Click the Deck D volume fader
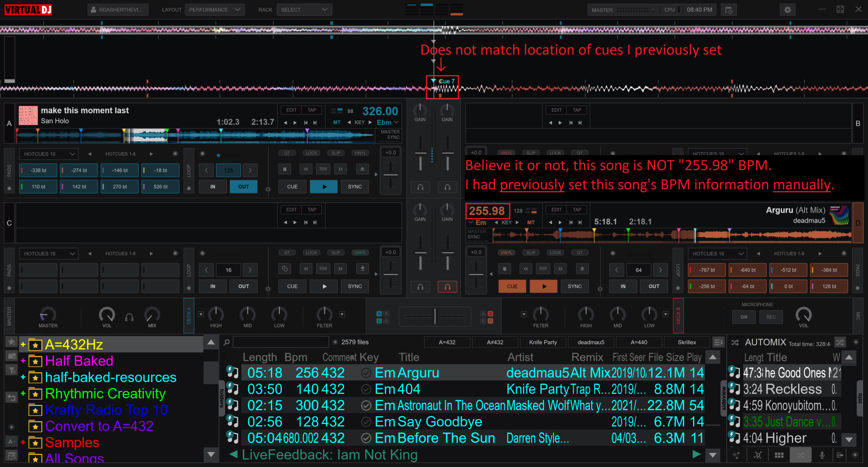This screenshot has height=467, width=868. 448,253
